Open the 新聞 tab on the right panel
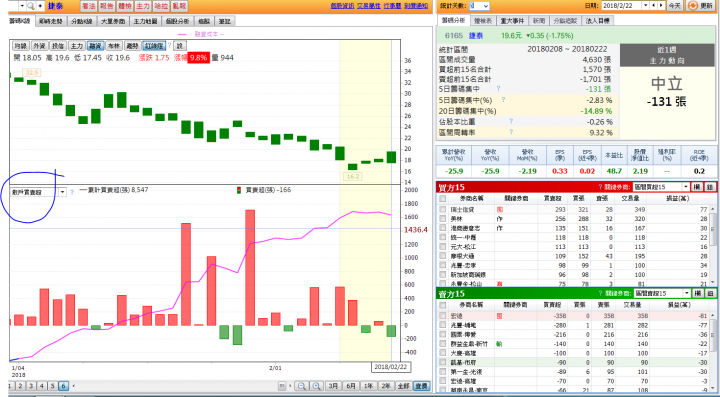 point(539,21)
